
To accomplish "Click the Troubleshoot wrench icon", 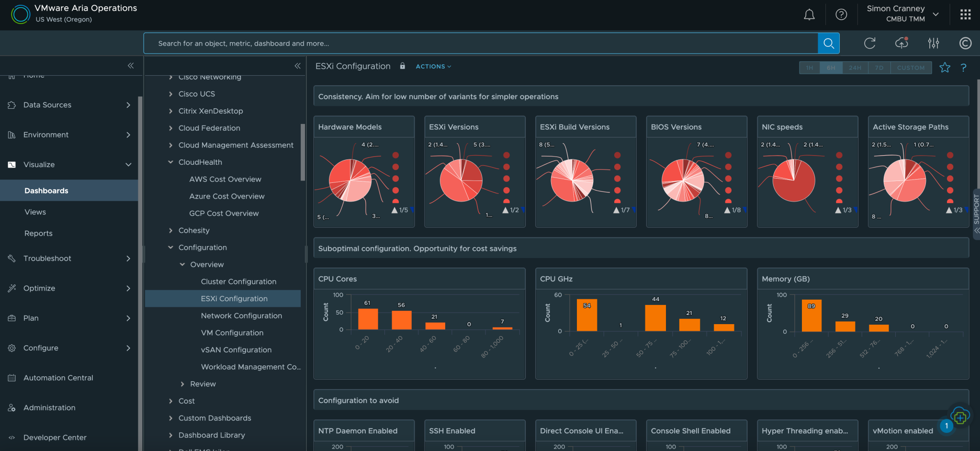I will [12, 259].
